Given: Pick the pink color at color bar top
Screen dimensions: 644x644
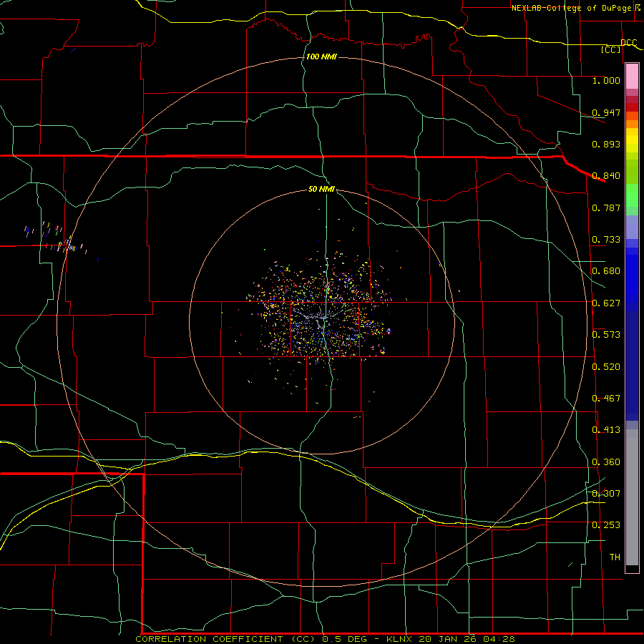Looking at the screenshot, I should tap(632, 76).
